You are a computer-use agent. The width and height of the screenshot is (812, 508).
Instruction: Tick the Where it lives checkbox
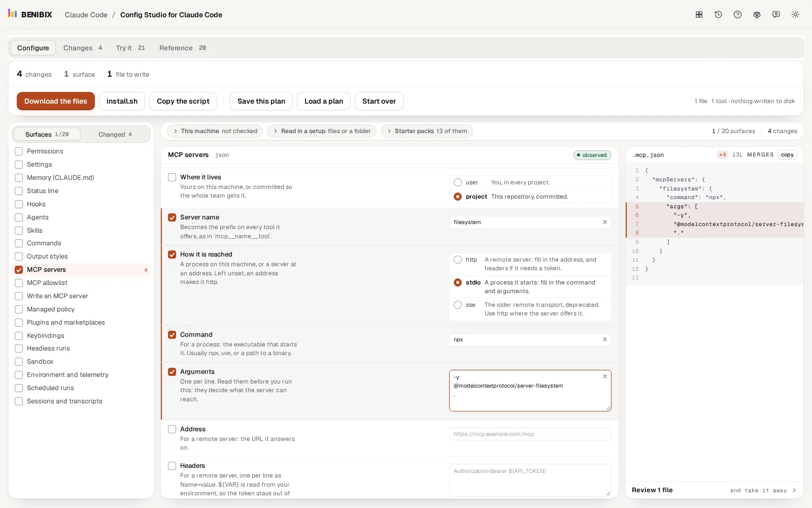(x=172, y=177)
